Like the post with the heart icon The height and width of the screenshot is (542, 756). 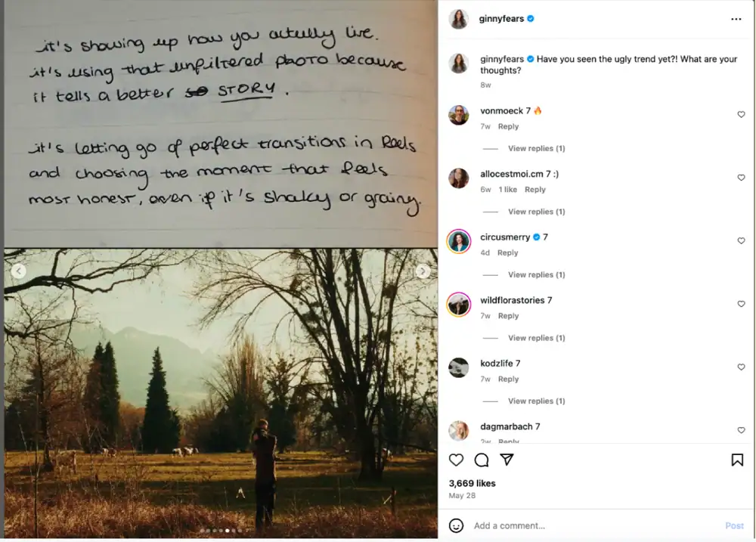456,460
